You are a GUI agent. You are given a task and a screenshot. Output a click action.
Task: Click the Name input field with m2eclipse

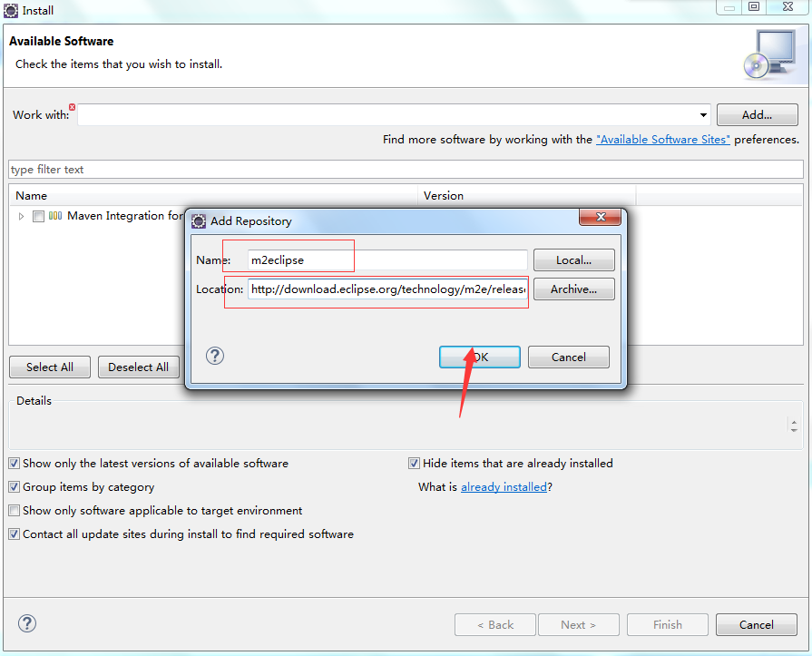click(387, 259)
